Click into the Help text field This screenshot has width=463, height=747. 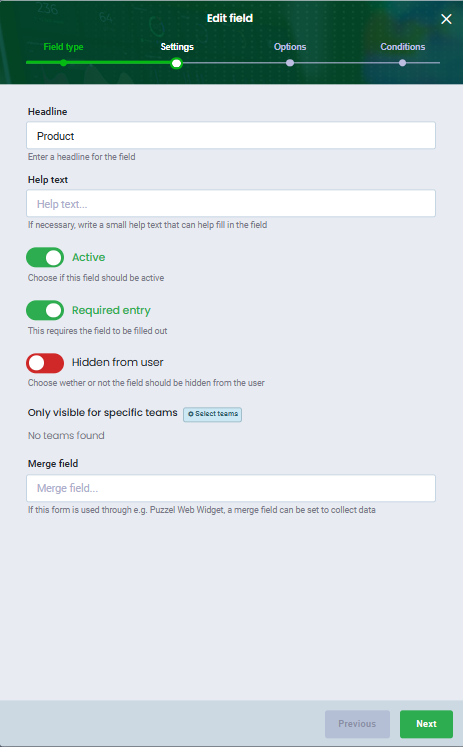coord(231,204)
